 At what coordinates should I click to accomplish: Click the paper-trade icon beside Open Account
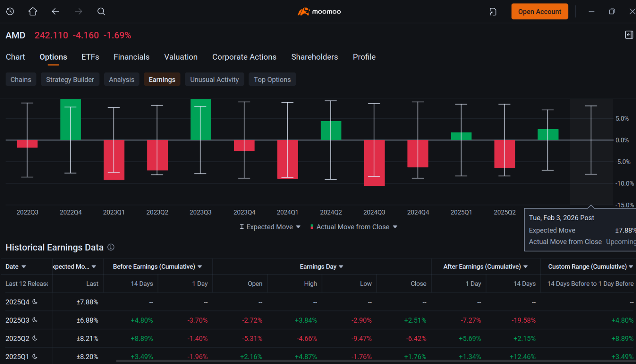(493, 12)
